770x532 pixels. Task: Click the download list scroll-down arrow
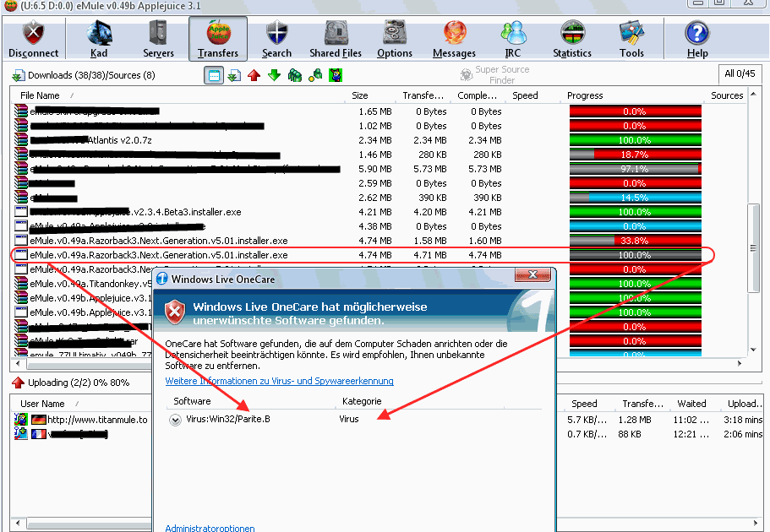point(753,350)
